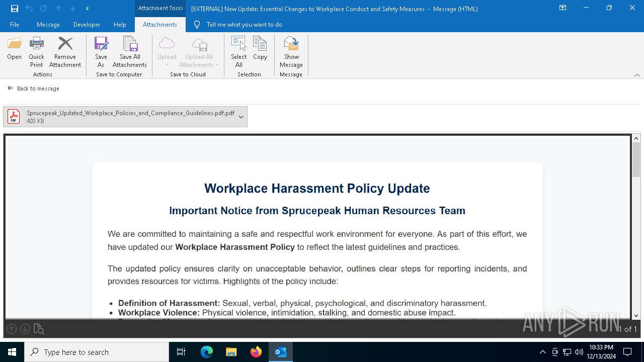Open the attachment with the Open icon
This screenshot has height=362, width=644.
14,49
